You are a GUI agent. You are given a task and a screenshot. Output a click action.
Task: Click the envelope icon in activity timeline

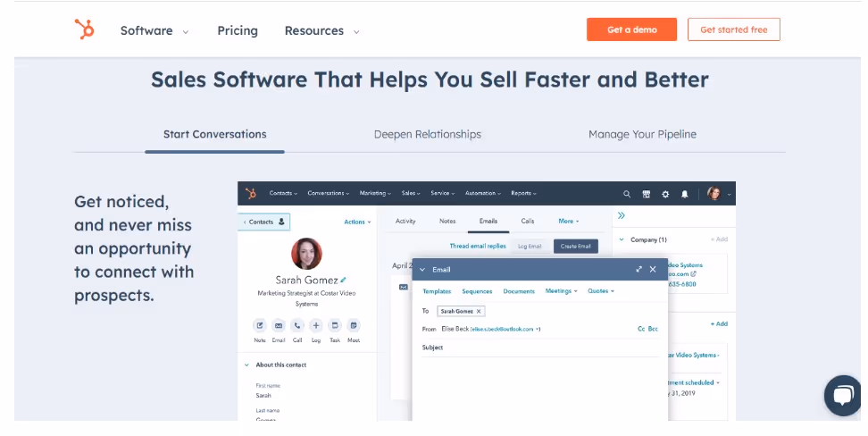click(404, 287)
